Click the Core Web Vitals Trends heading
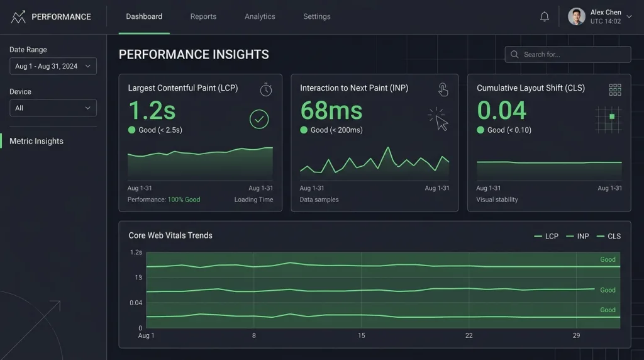The height and width of the screenshot is (360, 644). click(170, 235)
